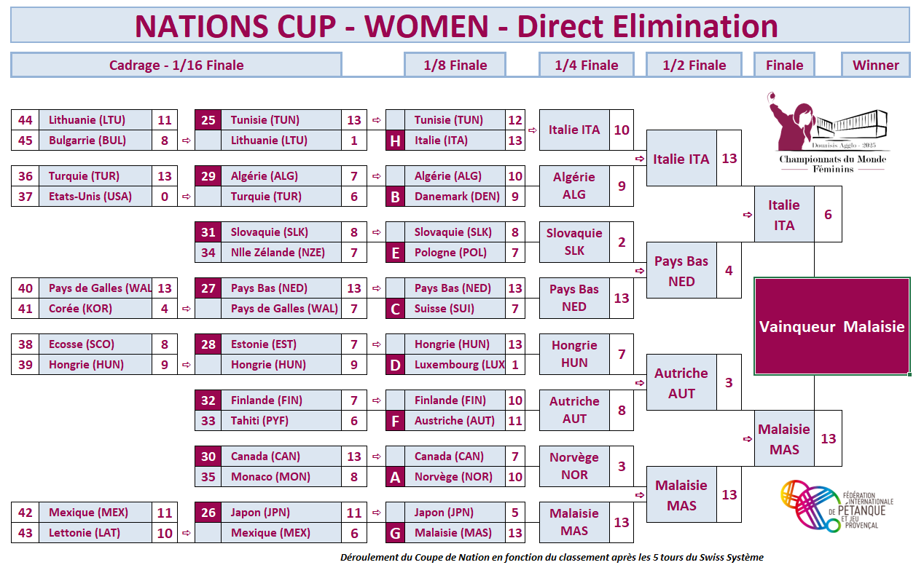Select the Vainqueur Malaisie winner cell
924x565 pixels.
coord(831,326)
